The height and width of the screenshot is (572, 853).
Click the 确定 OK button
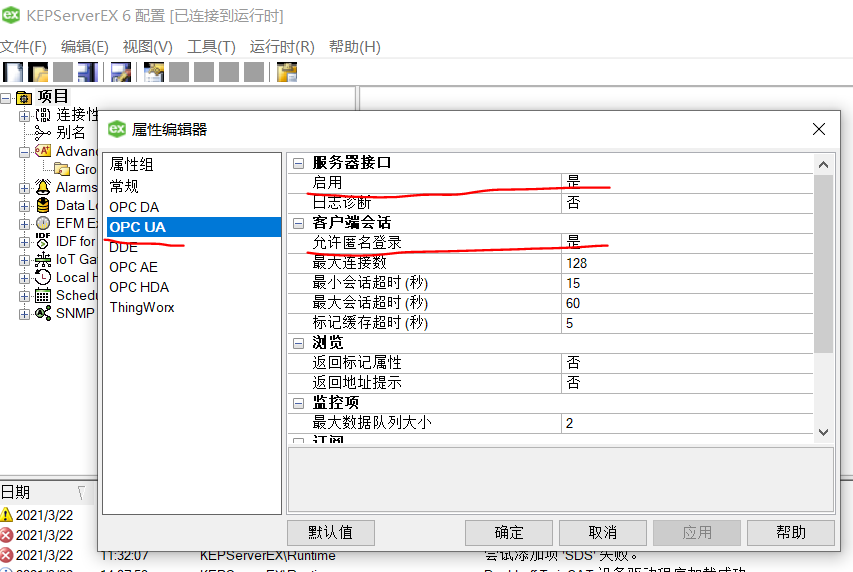point(509,532)
